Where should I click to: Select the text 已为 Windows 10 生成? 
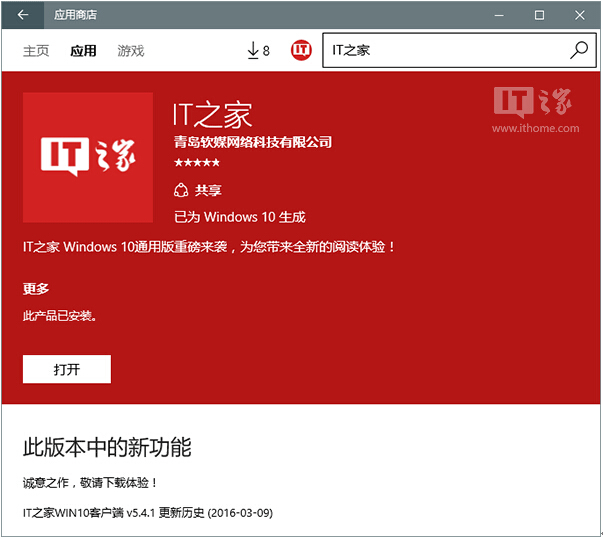(x=240, y=217)
